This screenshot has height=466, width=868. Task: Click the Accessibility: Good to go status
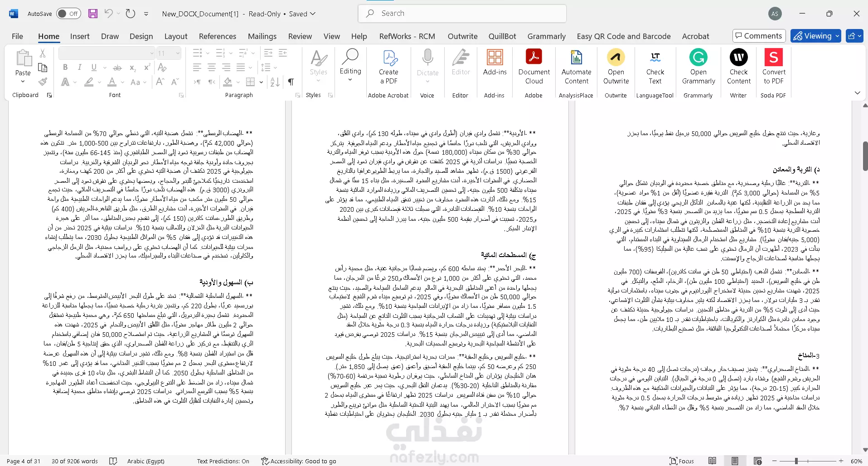(299, 461)
